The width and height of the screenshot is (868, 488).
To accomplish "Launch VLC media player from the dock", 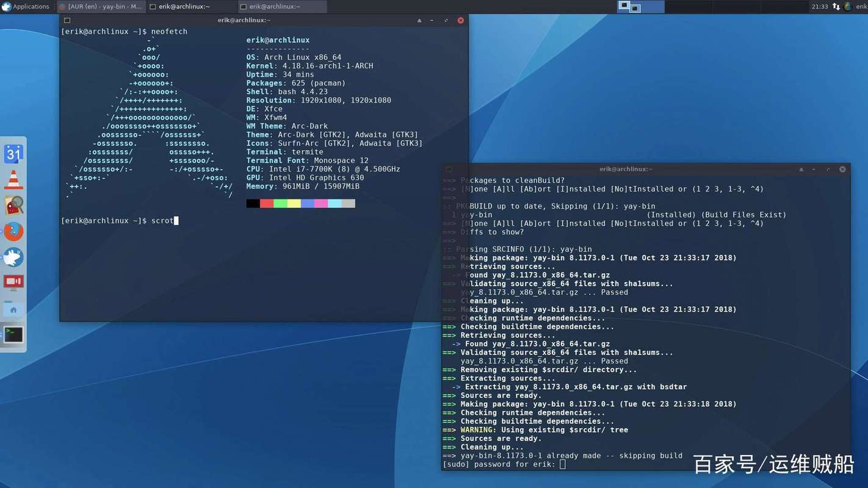I will (13, 179).
